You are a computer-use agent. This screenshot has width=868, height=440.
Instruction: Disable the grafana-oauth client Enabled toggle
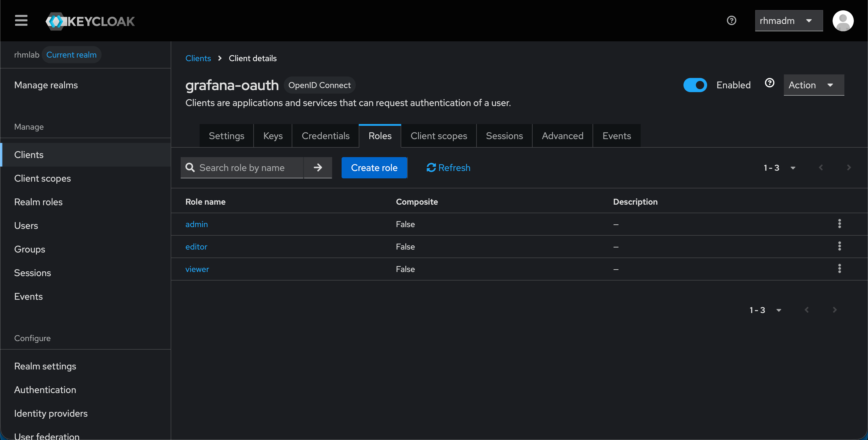tap(695, 85)
